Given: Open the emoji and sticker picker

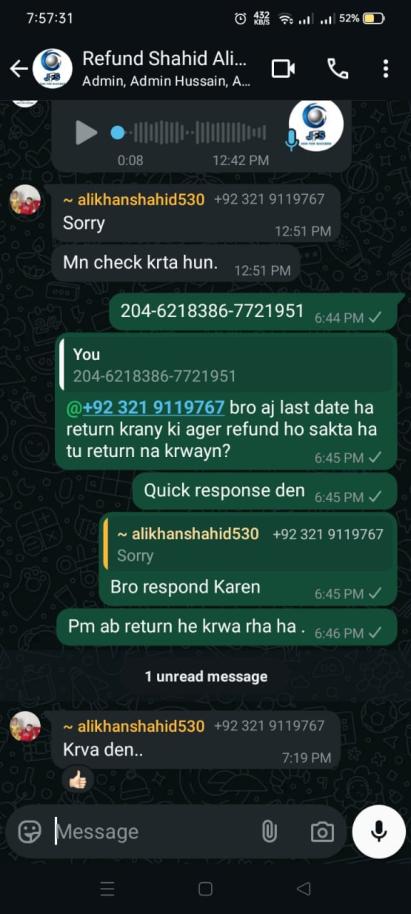Looking at the screenshot, I should [x=30, y=831].
